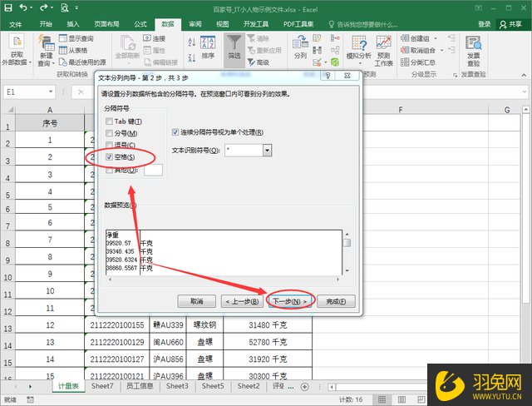Expand the Name Box dropdown arrow

tap(51, 92)
